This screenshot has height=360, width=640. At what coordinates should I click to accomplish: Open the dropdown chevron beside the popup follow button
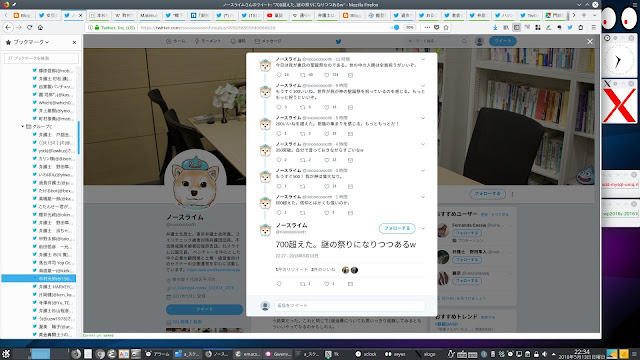tap(423, 228)
